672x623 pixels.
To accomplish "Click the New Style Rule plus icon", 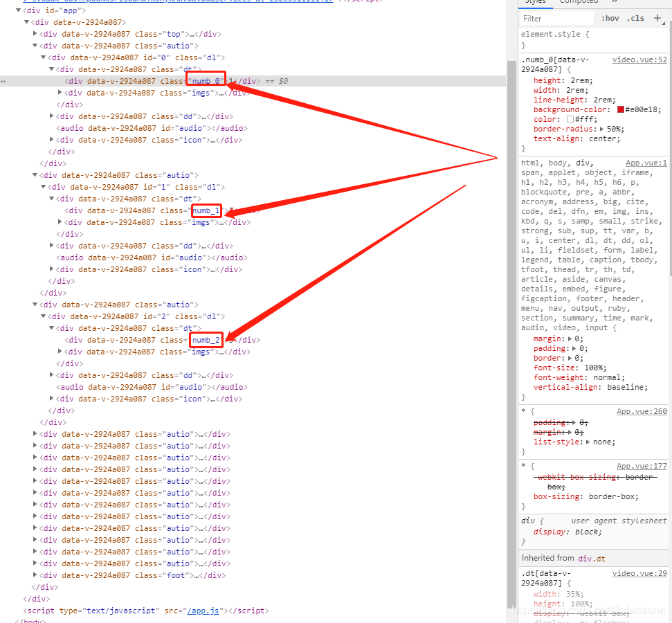I will click(x=657, y=18).
